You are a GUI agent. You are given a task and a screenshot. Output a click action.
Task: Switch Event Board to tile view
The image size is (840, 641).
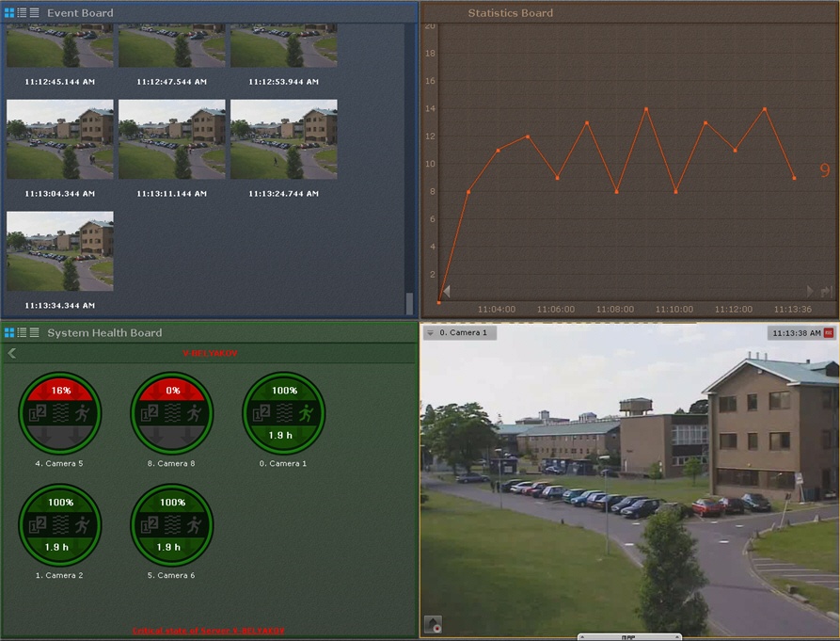pos(9,13)
